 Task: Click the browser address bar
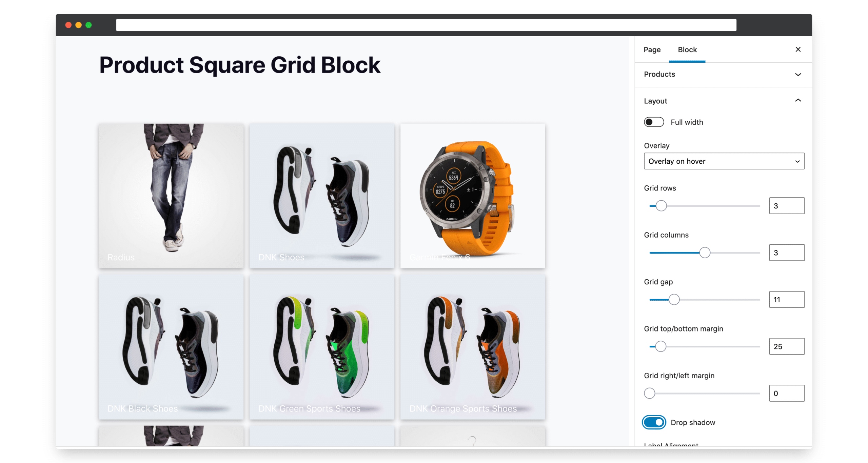point(426,25)
